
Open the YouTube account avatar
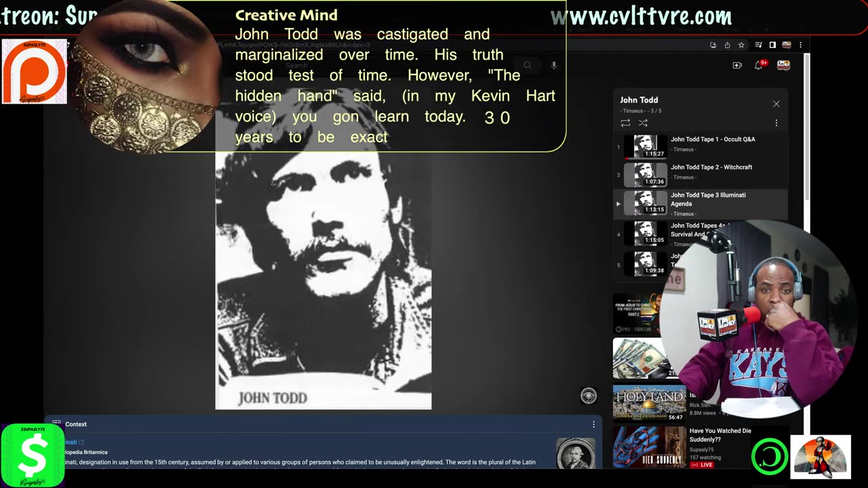point(783,65)
